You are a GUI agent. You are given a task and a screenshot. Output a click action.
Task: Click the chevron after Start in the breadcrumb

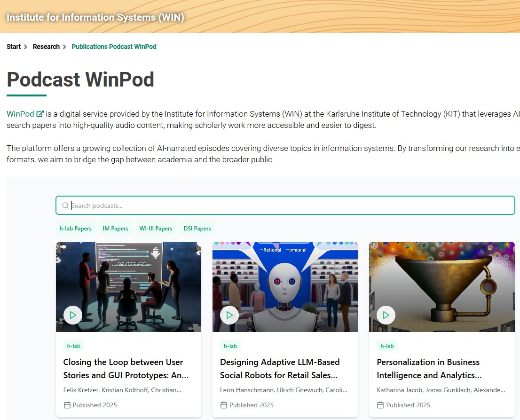pyautogui.click(x=25, y=47)
